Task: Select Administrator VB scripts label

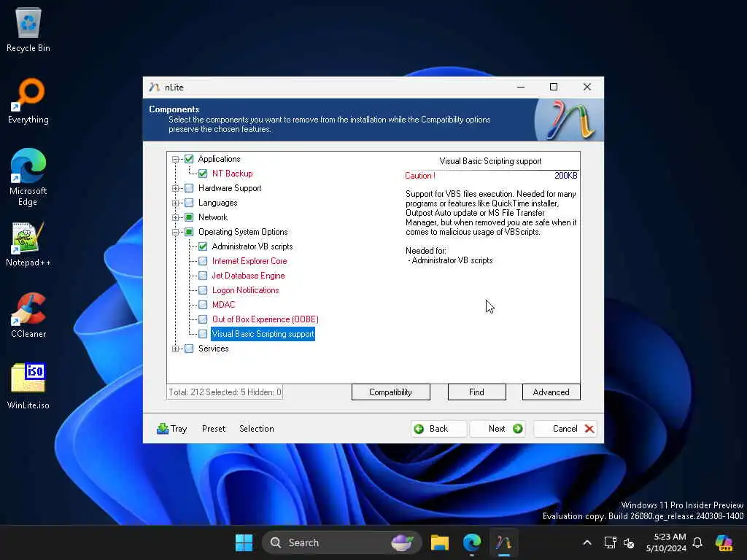Action: click(x=252, y=246)
